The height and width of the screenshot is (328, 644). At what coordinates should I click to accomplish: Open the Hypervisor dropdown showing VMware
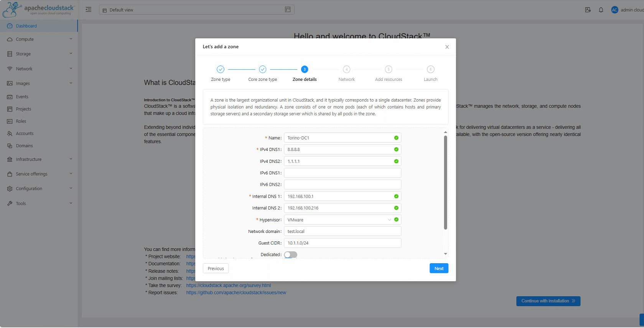(x=343, y=220)
